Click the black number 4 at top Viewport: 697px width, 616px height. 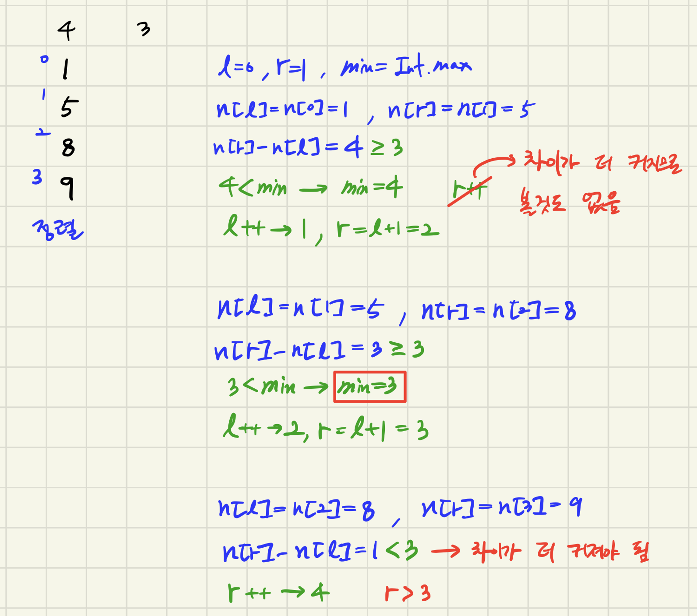pos(66,31)
